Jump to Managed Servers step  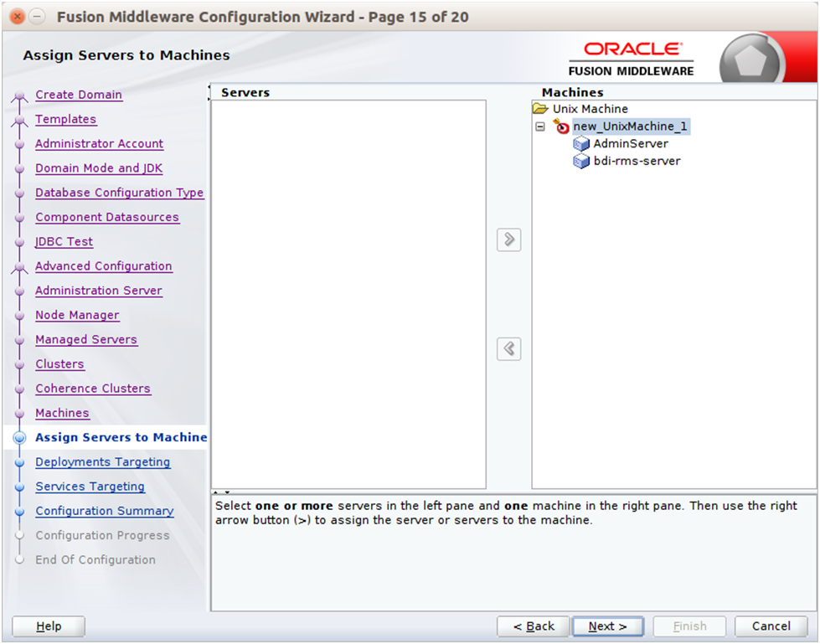tap(86, 340)
